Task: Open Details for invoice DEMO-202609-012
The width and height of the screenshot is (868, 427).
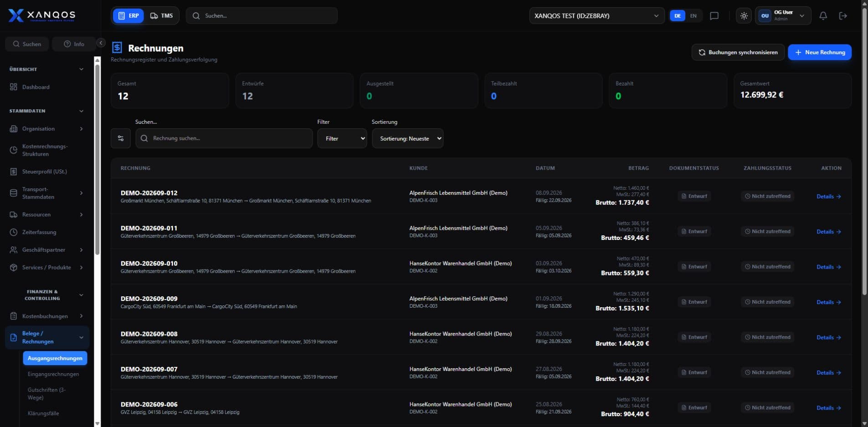Action: coord(829,197)
